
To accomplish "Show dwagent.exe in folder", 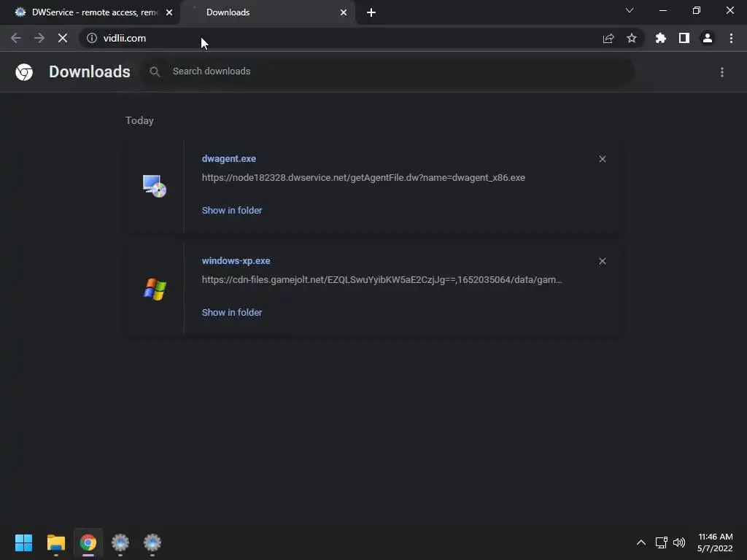I will (x=232, y=211).
